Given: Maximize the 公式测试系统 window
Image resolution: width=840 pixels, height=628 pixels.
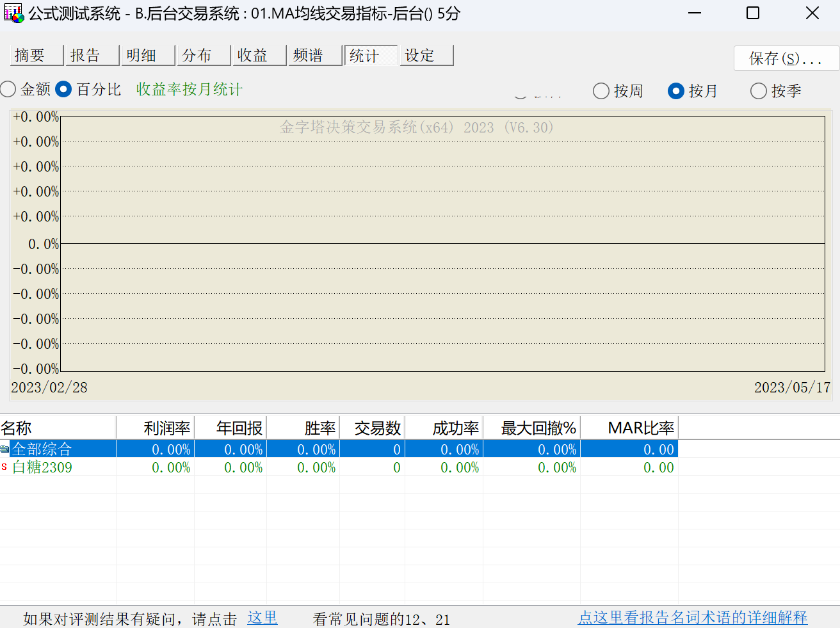Looking at the screenshot, I should [x=753, y=13].
